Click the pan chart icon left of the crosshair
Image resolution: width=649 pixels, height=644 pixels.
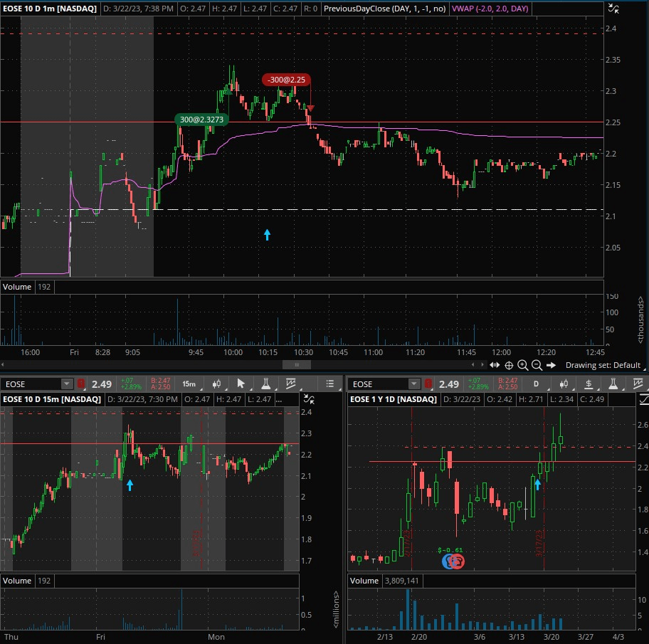(x=495, y=365)
